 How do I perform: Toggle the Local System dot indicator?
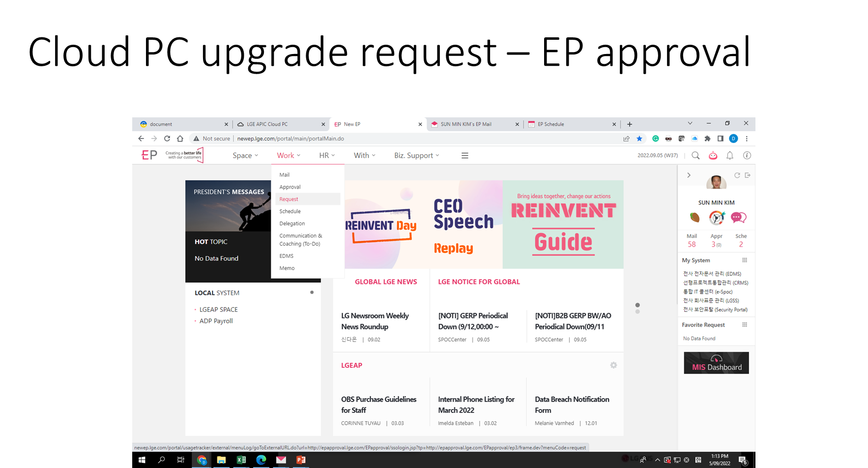point(312,293)
